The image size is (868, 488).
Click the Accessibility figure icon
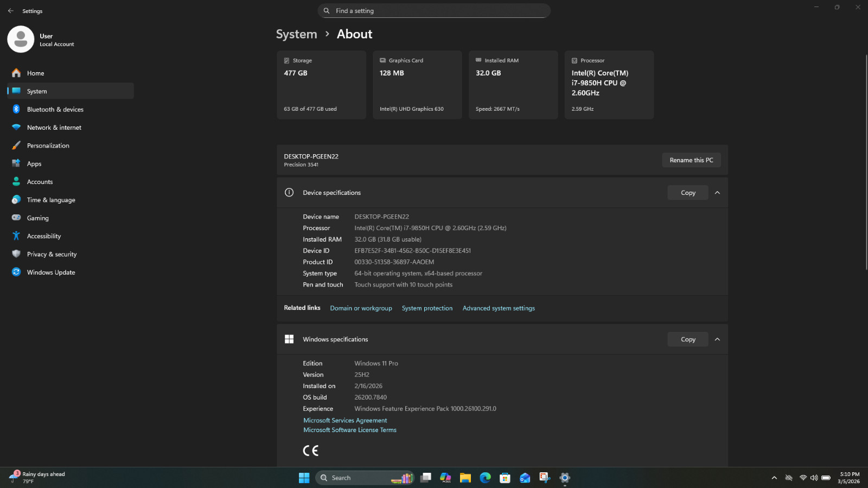16,236
